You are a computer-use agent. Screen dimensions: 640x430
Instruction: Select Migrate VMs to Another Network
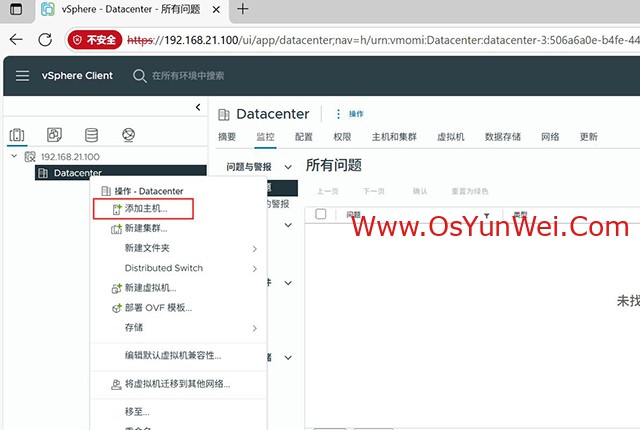[178, 384]
